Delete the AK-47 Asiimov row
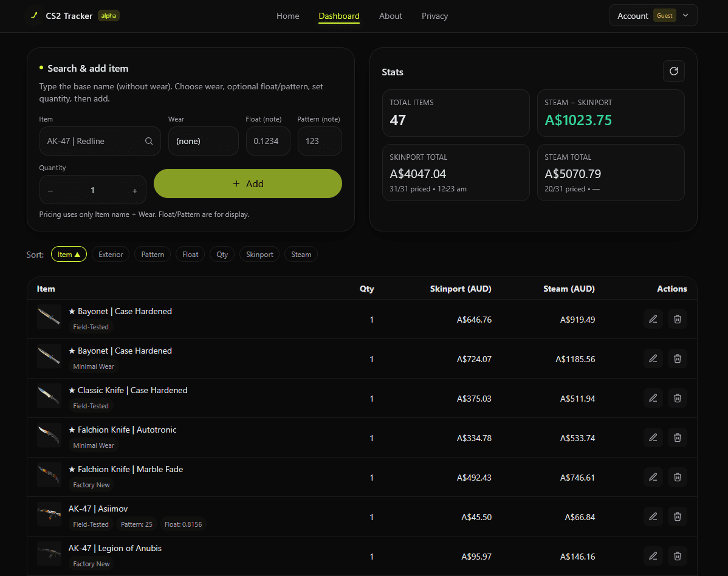This screenshot has width=728, height=576. tap(677, 516)
